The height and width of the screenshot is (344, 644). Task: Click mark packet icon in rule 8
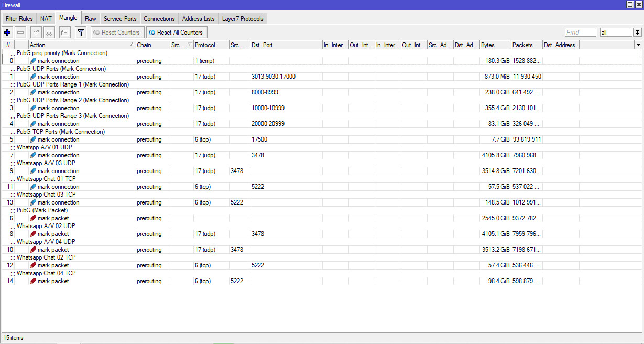click(33, 234)
